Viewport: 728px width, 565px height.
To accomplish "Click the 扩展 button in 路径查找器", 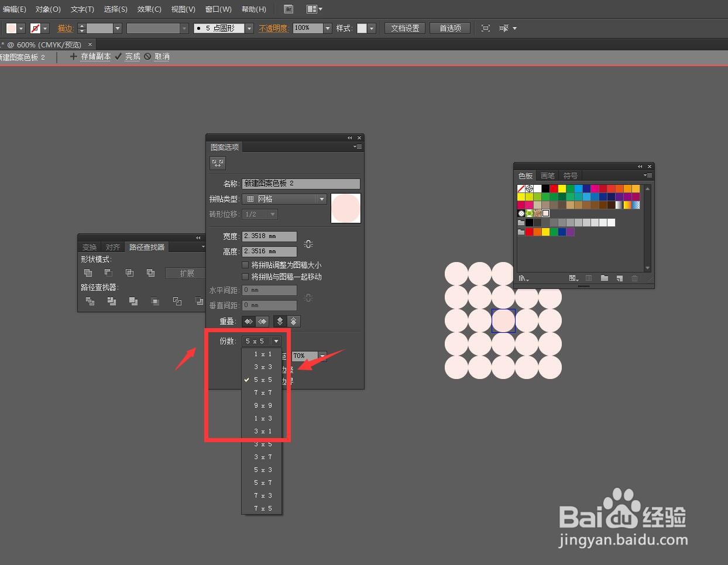I will [185, 273].
